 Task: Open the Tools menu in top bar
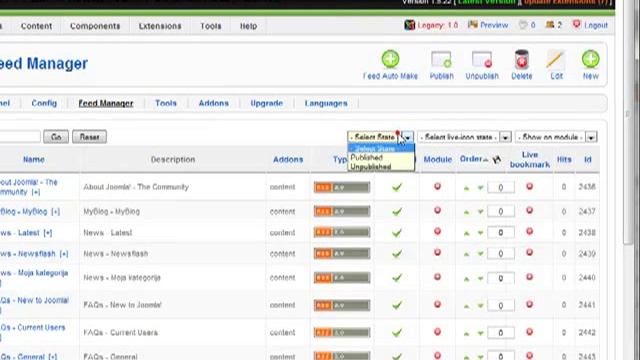click(x=211, y=26)
